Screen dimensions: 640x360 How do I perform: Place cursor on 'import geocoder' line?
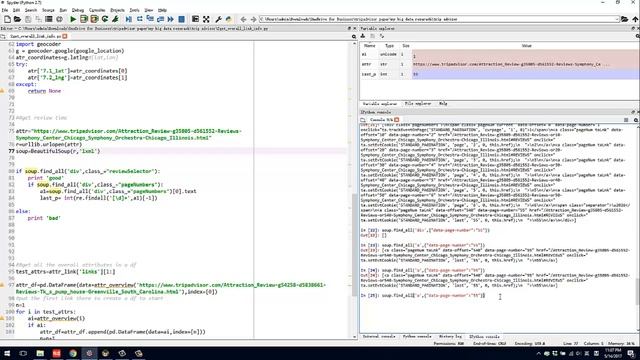38,44
